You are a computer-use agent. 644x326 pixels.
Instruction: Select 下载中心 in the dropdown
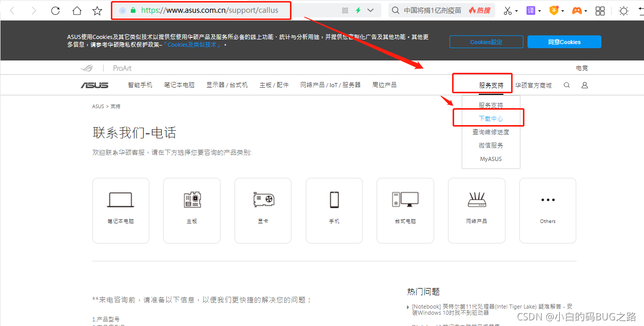pyautogui.click(x=491, y=118)
